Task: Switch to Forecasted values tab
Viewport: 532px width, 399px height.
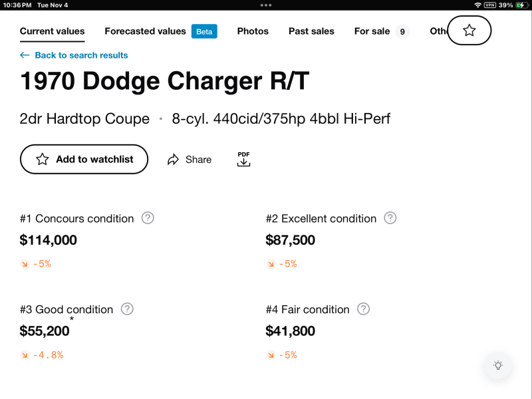Action: (145, 31)
